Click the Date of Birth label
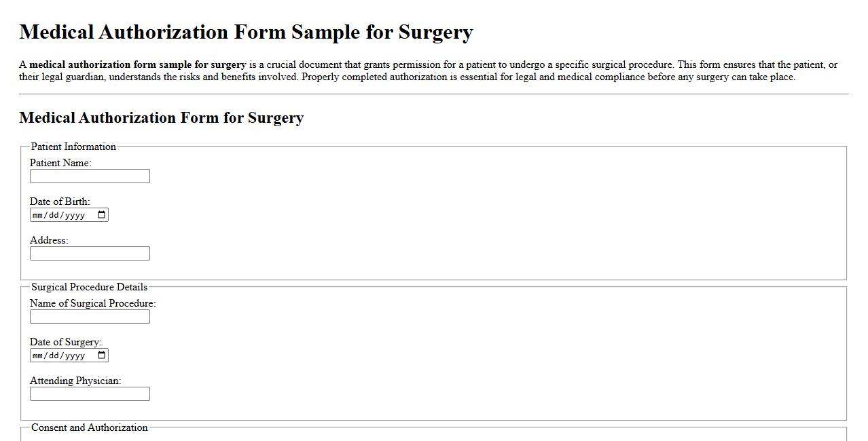This screenshot has height=441, width=868. (58, 202)
